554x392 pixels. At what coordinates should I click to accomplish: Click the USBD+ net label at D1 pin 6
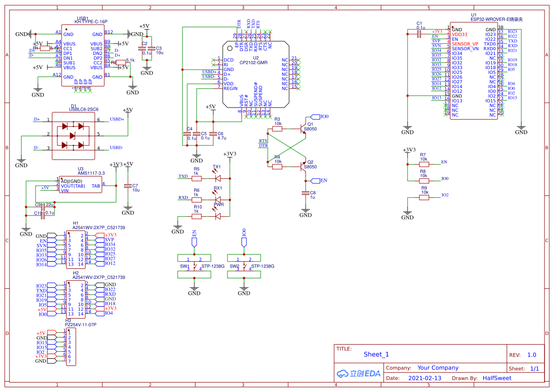click(117, 119)
